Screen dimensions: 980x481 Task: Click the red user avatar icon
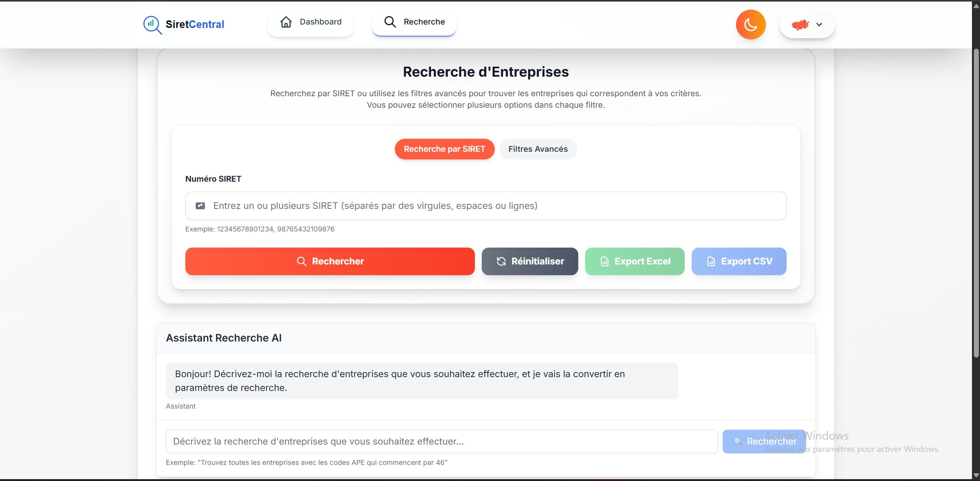pos(800,25)
